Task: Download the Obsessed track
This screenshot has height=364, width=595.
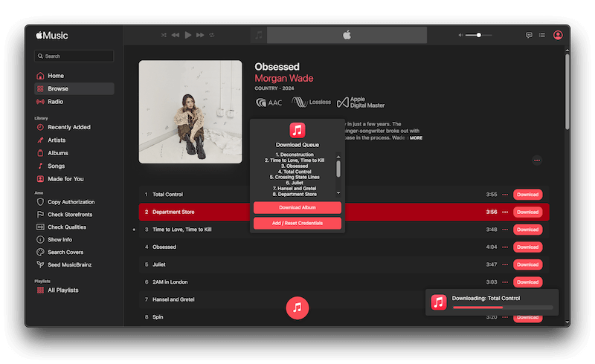Action: (527, 247)
